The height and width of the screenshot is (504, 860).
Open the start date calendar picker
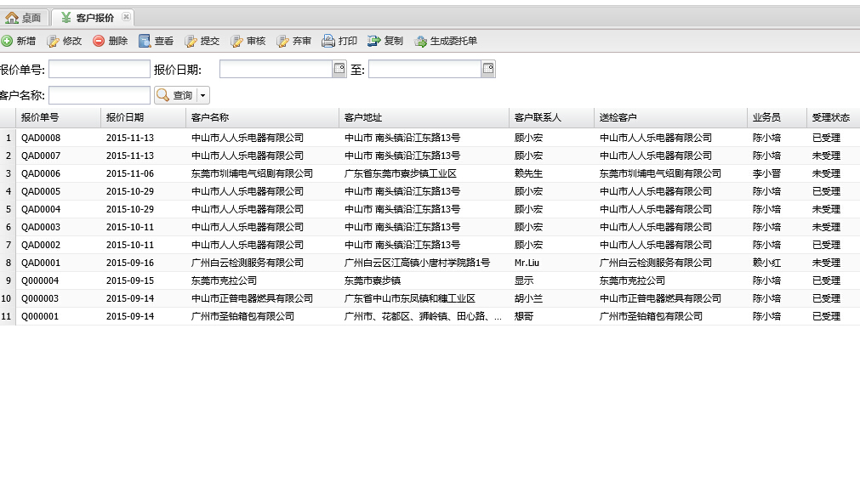(339, 70)
